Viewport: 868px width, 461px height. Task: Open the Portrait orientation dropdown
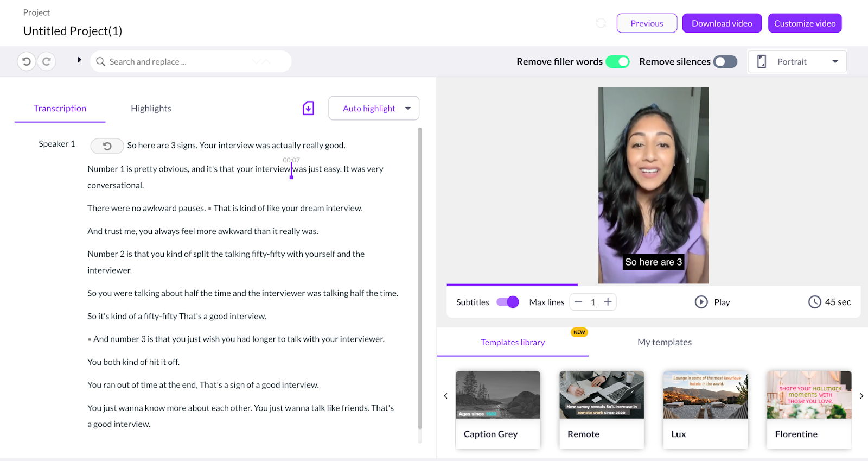[797, 61]
